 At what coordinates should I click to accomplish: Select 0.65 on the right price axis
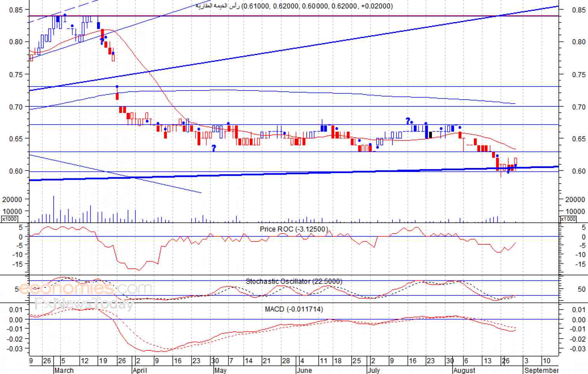point(579,139)
